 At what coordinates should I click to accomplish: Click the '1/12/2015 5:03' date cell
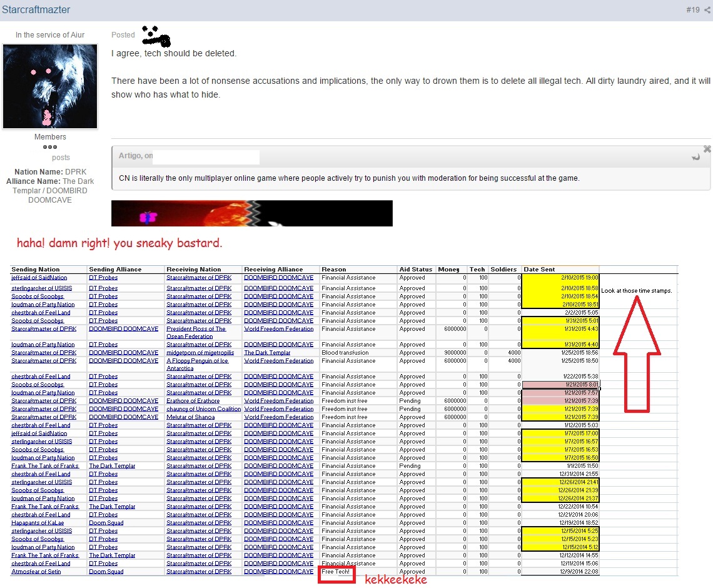click(560, 425)
